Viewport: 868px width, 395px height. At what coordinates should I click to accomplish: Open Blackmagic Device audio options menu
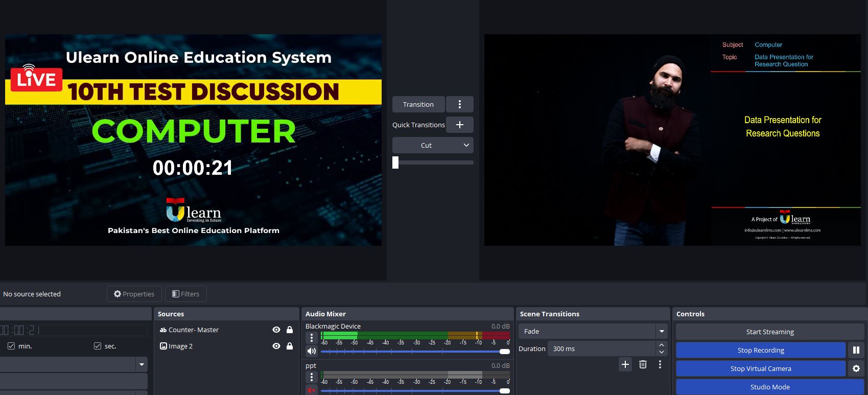pos(312,338)
